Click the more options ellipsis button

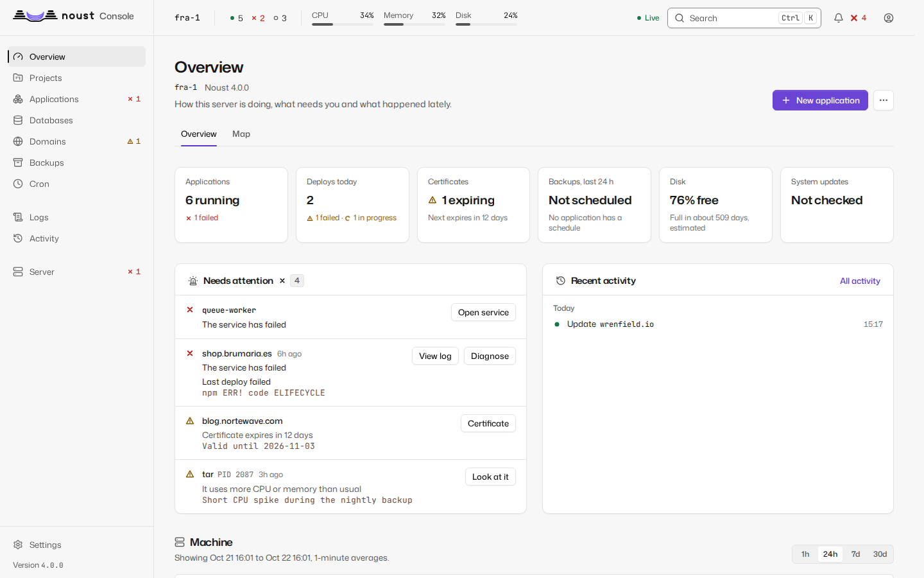tap(884, 100)
